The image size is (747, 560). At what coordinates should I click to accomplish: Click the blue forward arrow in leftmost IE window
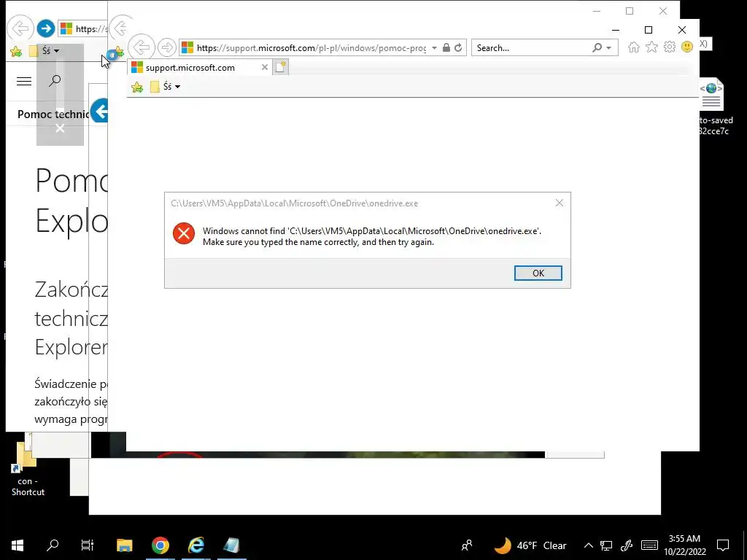46,28
